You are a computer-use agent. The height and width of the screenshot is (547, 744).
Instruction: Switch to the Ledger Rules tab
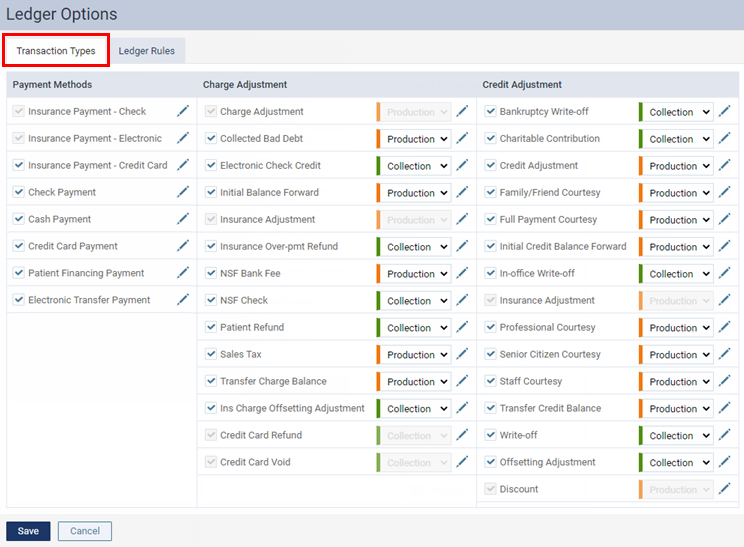tap(147, 51)
